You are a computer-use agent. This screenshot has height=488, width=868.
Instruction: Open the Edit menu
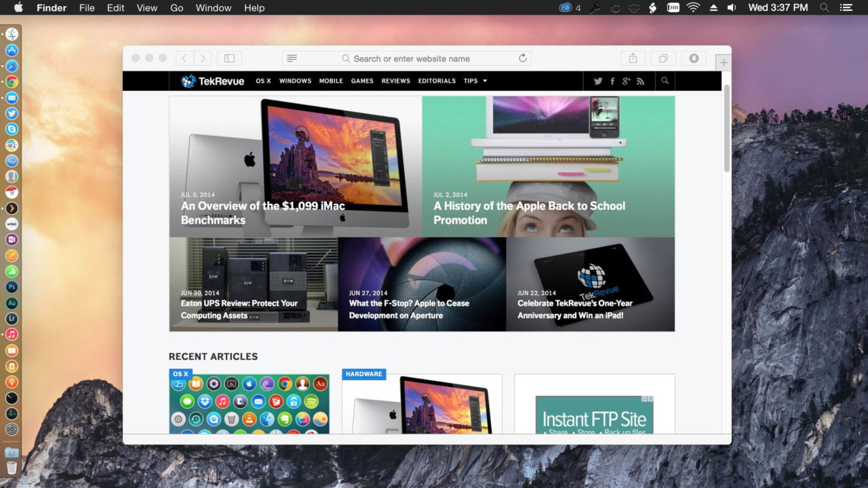pyautogui.click(x=116, y=7)
